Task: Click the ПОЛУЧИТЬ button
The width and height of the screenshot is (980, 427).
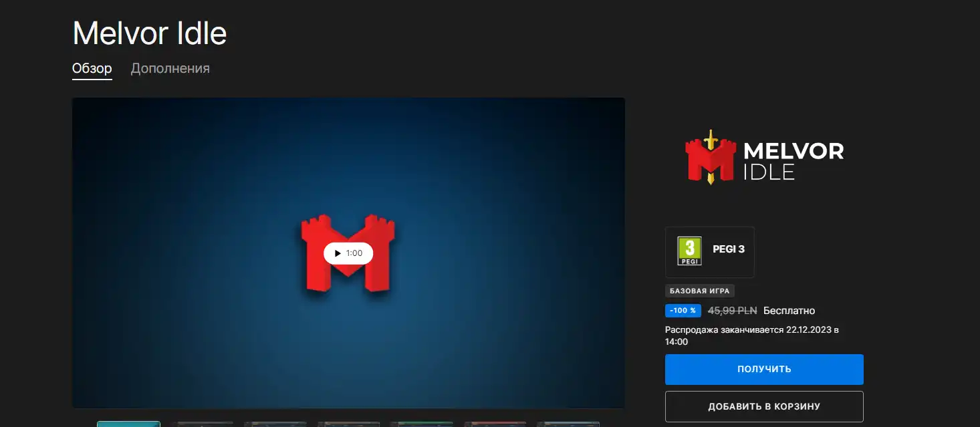Action: [764, 369]
